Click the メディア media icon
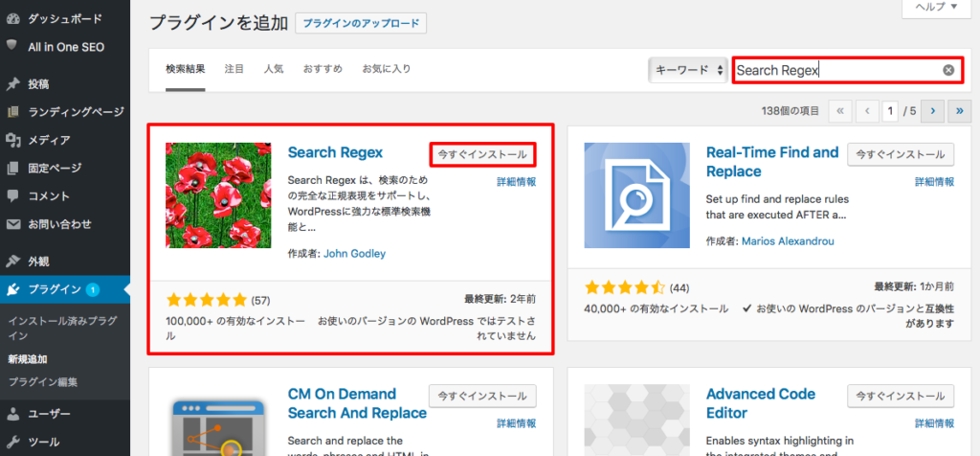This screenshot has height=456, width=980. click(12, 140)
